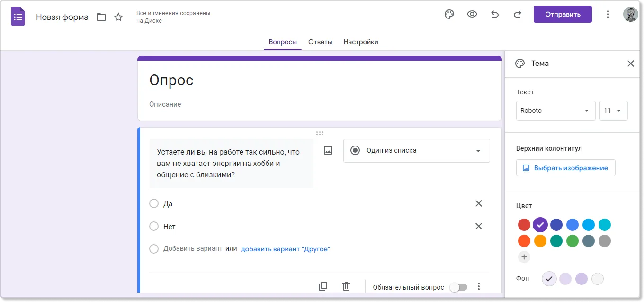The width and height of the screenshot is (644, 302).
Task: Select the Да radio option
Action: point(154,203)
